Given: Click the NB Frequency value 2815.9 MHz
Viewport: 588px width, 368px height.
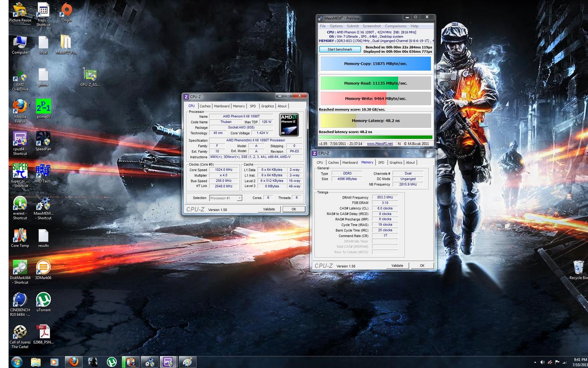Looking at the screenshot, I should [408, 184].
